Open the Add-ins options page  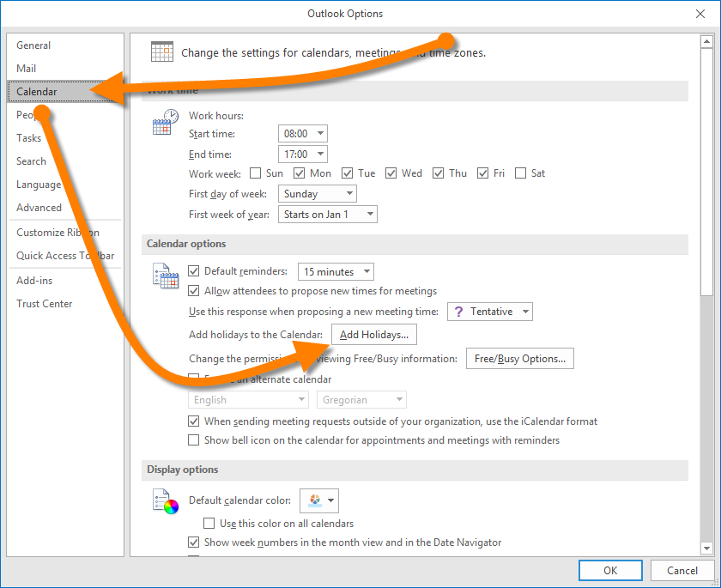click(x=34, y=281)
